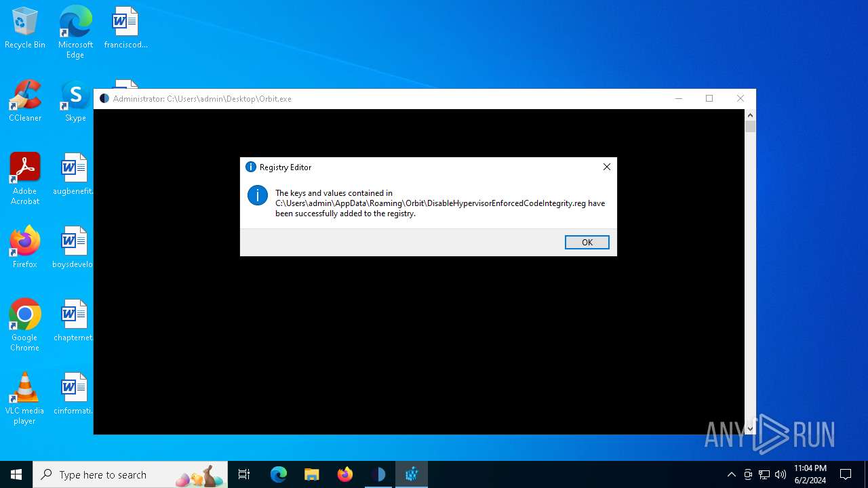Click the Orbit.exe console scroll-down arrow

coord(750,428)
